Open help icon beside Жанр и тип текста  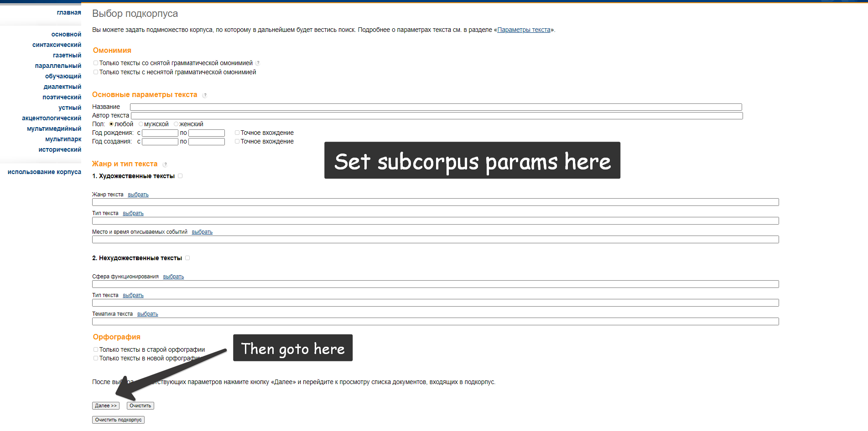[165, 164]
